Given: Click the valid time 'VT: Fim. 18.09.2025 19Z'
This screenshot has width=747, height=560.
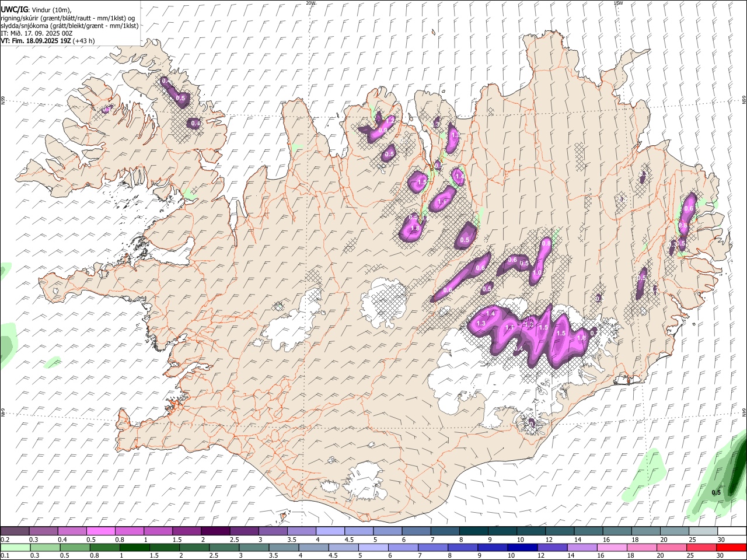Looking at the screenshot, I should coord(36,41).
